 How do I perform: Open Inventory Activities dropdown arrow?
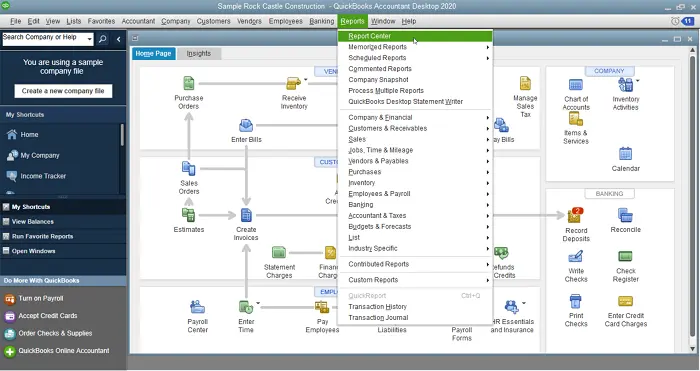[638, 81]
